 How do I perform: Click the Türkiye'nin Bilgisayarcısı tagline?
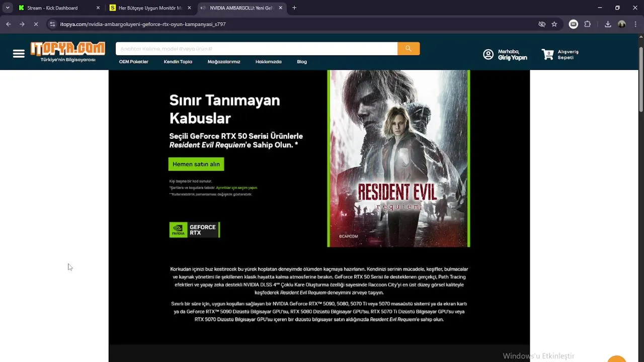coord(68,60)
